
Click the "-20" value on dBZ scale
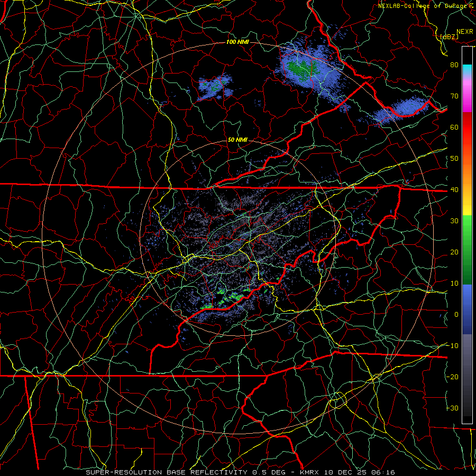452,377
